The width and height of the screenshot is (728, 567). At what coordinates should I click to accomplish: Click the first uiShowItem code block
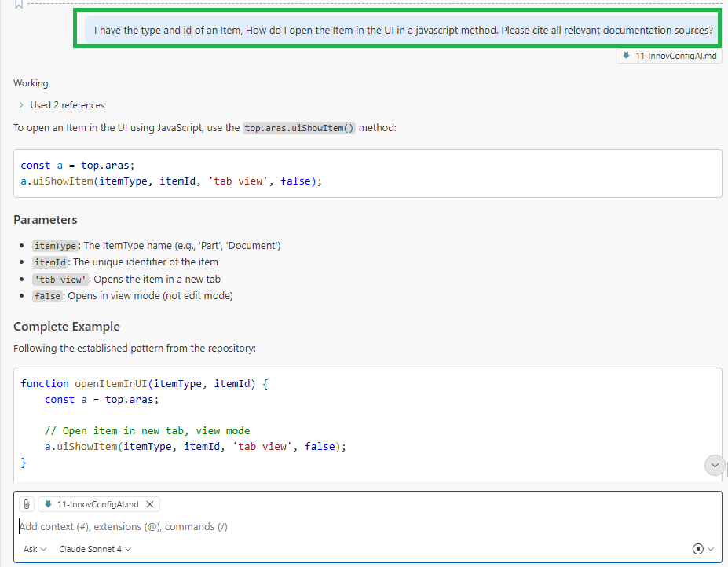point(368,174)
